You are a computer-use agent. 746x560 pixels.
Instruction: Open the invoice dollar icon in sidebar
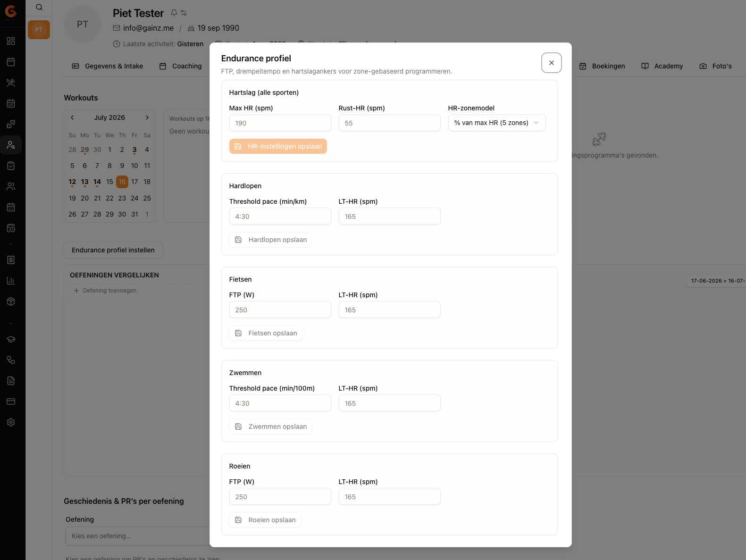point(11,260)
